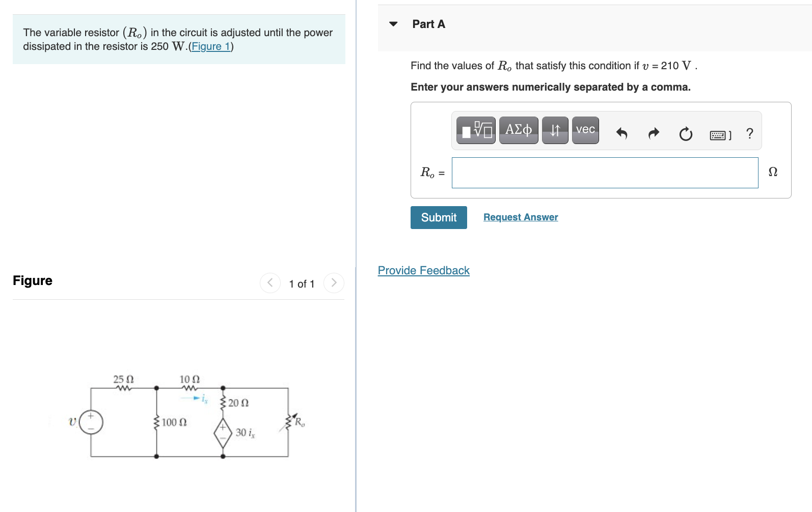Select the Part A header label
812x512 pixels.
[x=428, y=23]
